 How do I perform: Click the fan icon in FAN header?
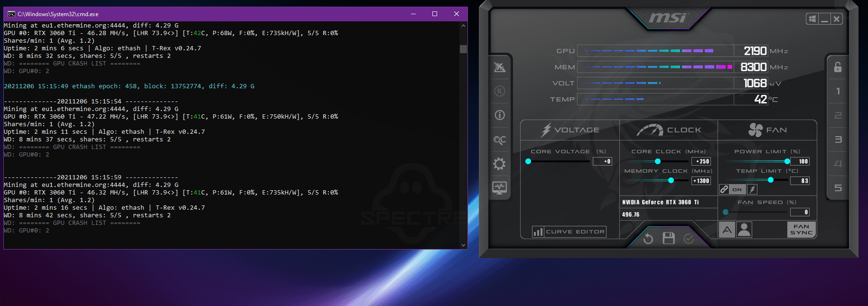pyautogui.click(x=756, y=130)
